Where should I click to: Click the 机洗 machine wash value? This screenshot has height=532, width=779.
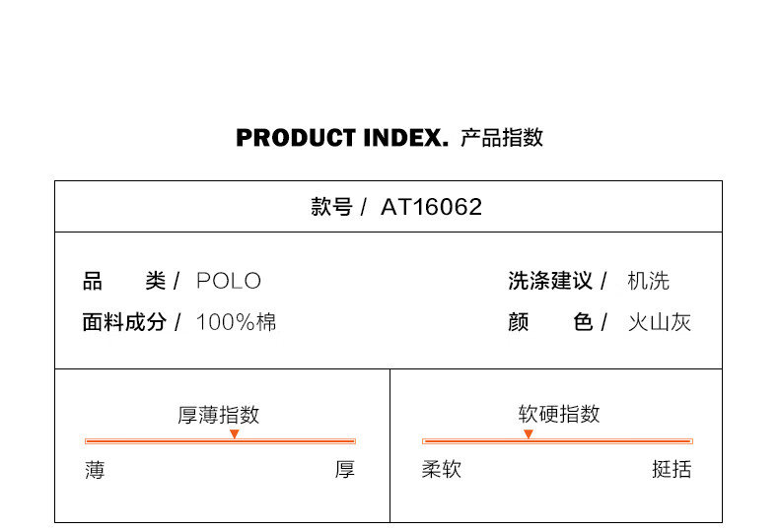648,281
